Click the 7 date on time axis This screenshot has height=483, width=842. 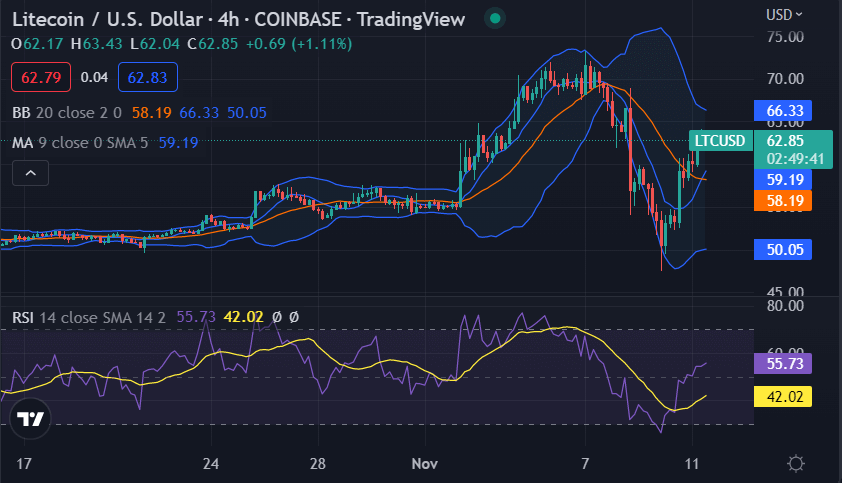pyautogui.click(x=585, y=464)
